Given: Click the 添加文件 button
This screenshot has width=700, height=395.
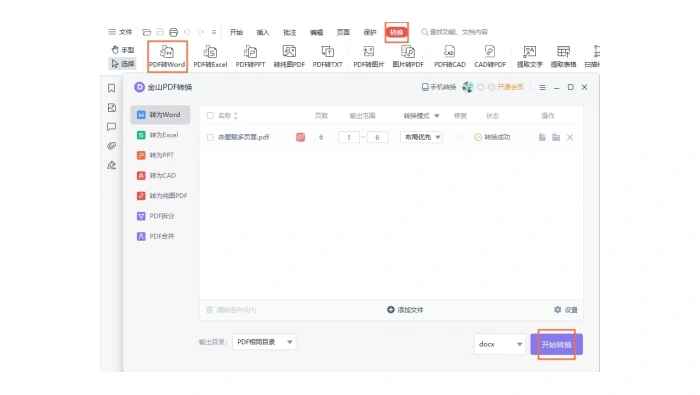Looking at the screenshot, I should (405, 310).
